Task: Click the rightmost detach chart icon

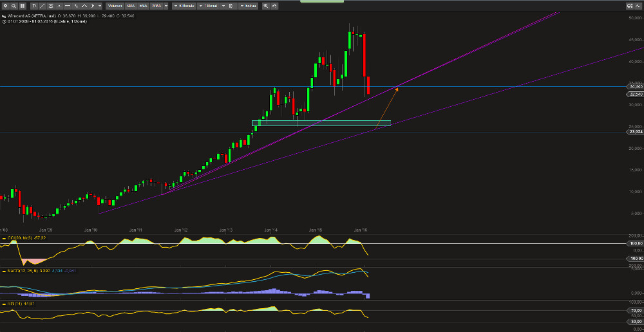Action: point(638,6)
